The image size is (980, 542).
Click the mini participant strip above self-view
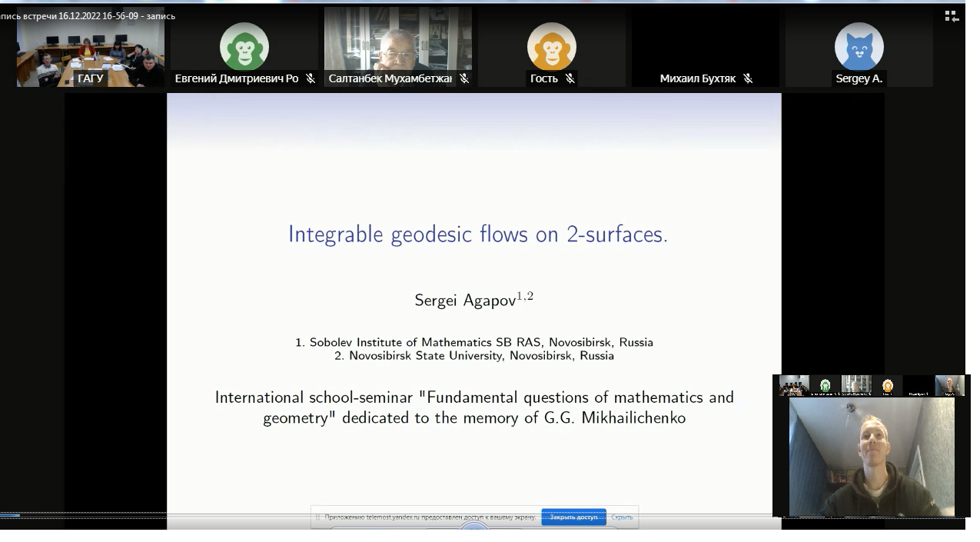click(871, 385)
